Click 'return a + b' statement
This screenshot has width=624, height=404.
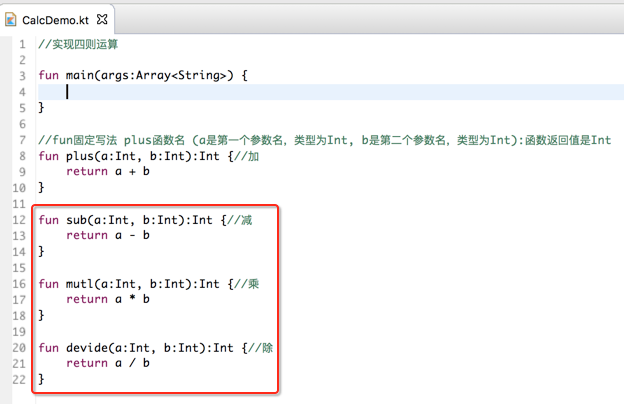point(108,172)
